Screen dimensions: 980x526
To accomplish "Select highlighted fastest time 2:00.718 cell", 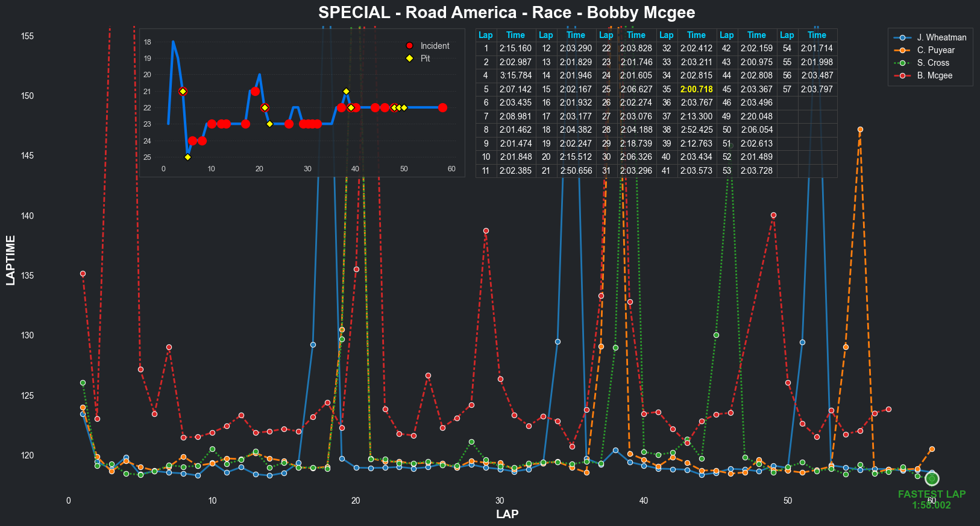I will coord(696,89).
